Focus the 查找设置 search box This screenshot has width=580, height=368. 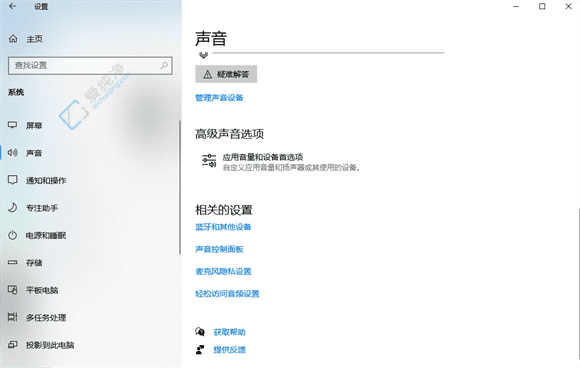click(x=90, y=65)
